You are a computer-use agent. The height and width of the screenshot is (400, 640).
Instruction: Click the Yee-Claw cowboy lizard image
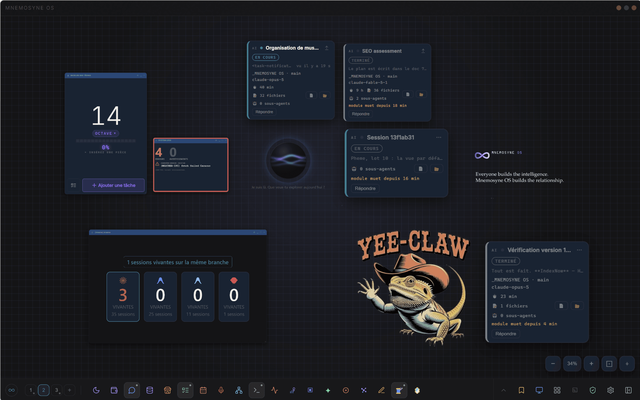pyautogui.click(x=413, y=288)
